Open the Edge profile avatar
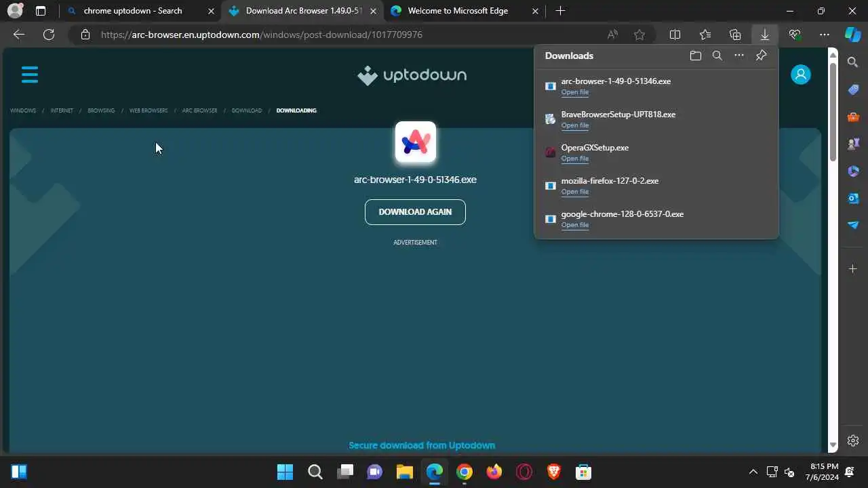This screenshot has width=868, height=488. pyautogui.click(x=15, y=11)
